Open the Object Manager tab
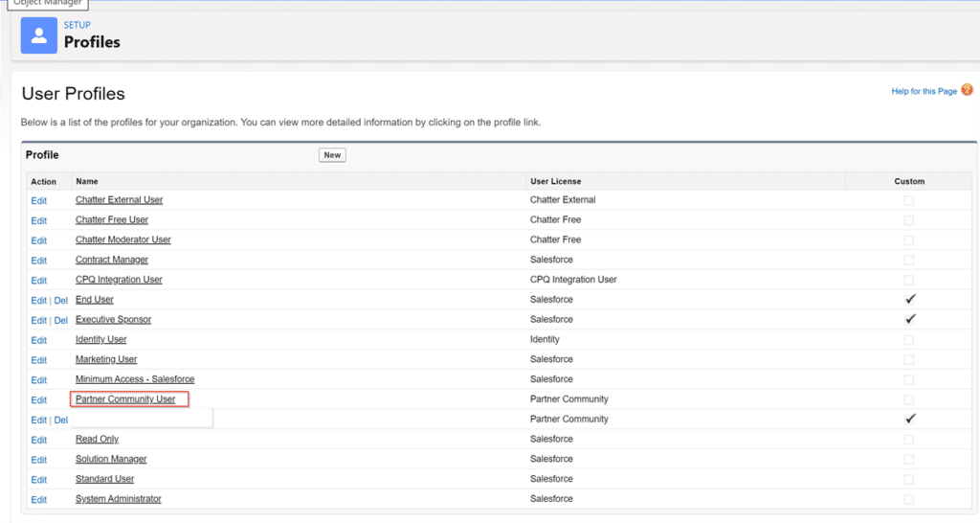 (48, 4)
